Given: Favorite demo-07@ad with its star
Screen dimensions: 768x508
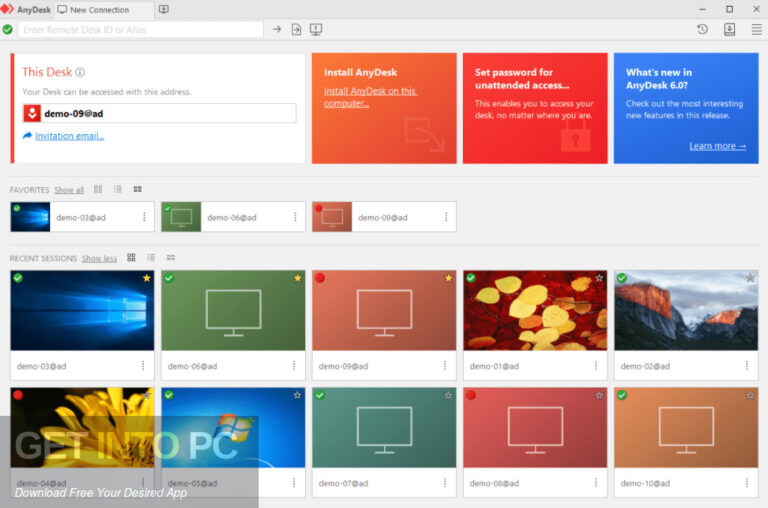Looking at the screenshot, I should click(x=448, y=395).
